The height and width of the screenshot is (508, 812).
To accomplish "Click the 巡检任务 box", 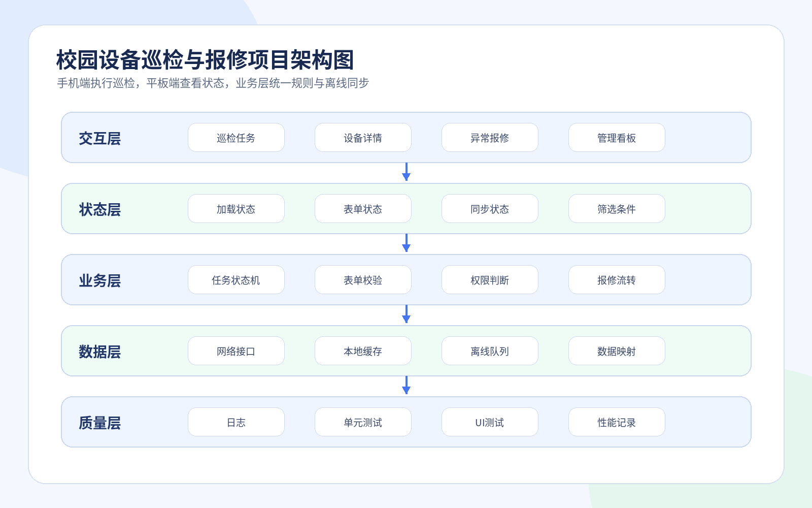I will pos(236,138).
